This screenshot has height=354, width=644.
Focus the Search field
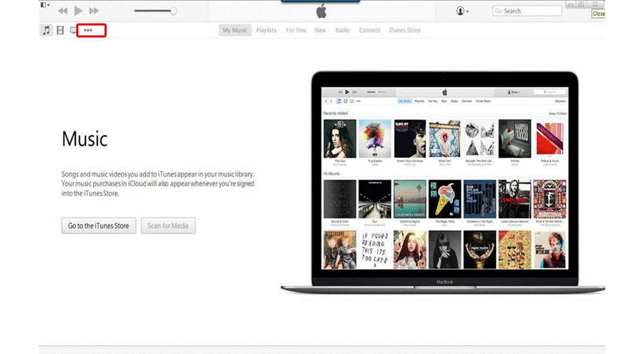coord(527,11)
